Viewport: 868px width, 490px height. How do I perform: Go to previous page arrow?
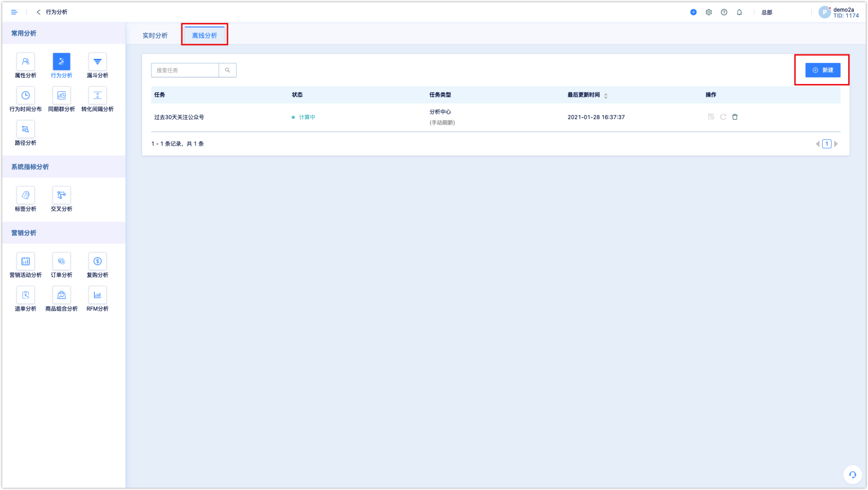click(817, 144)
